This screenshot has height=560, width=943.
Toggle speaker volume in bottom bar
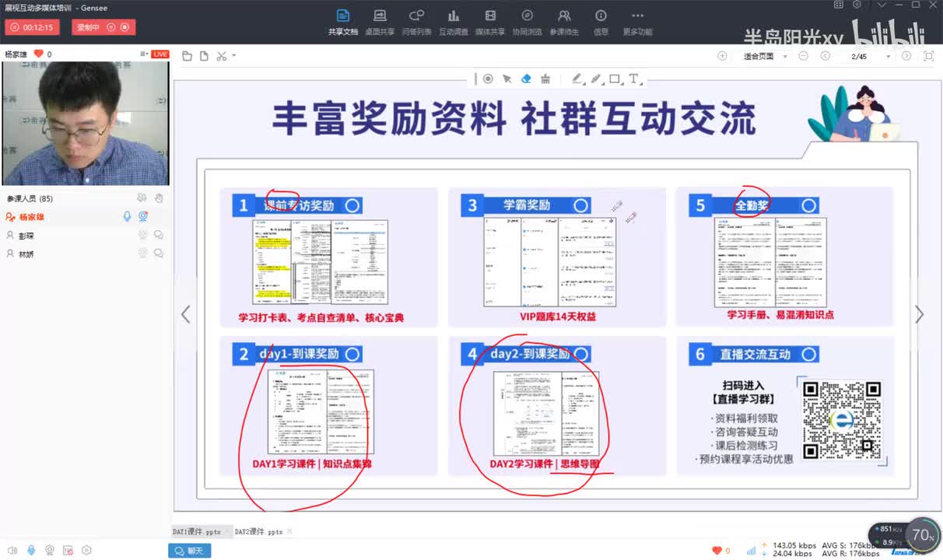[12, 551]
